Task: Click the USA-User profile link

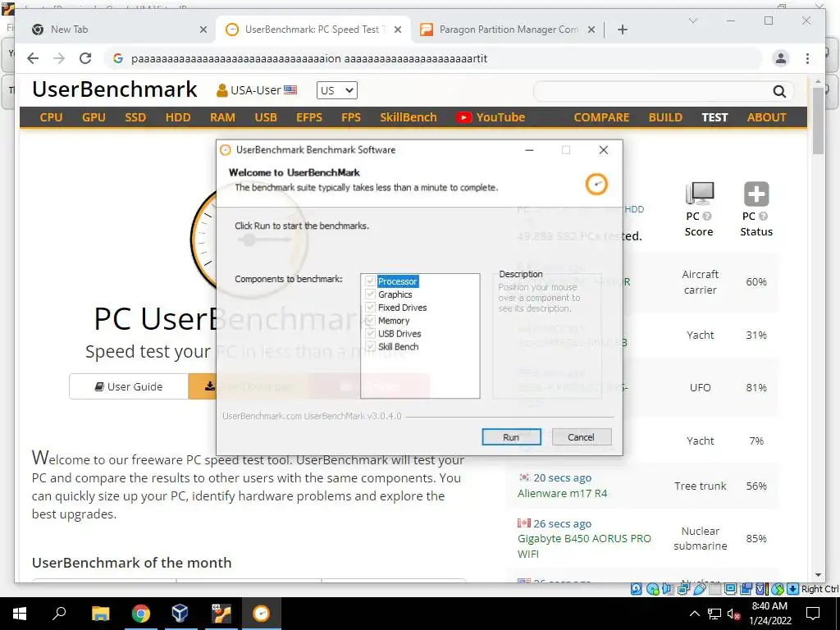Action: point(256,90)
